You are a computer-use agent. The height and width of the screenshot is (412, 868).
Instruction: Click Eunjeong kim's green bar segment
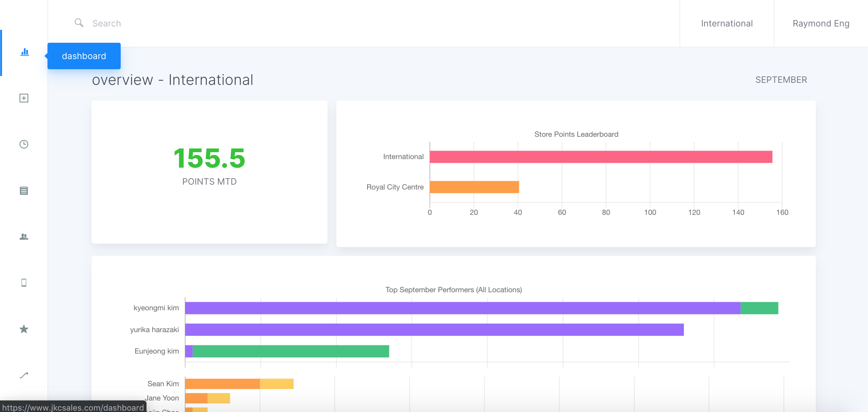pos(291,351)
